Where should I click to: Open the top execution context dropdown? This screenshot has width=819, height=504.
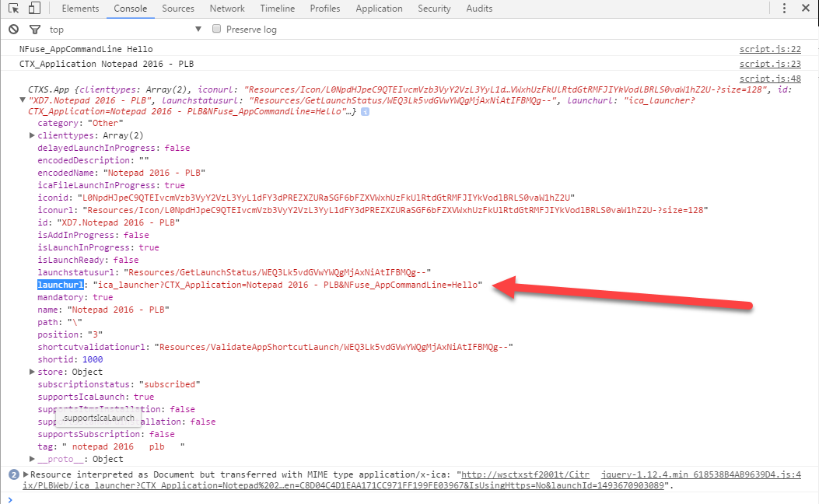pyautogui.click(x=124, y=30)
